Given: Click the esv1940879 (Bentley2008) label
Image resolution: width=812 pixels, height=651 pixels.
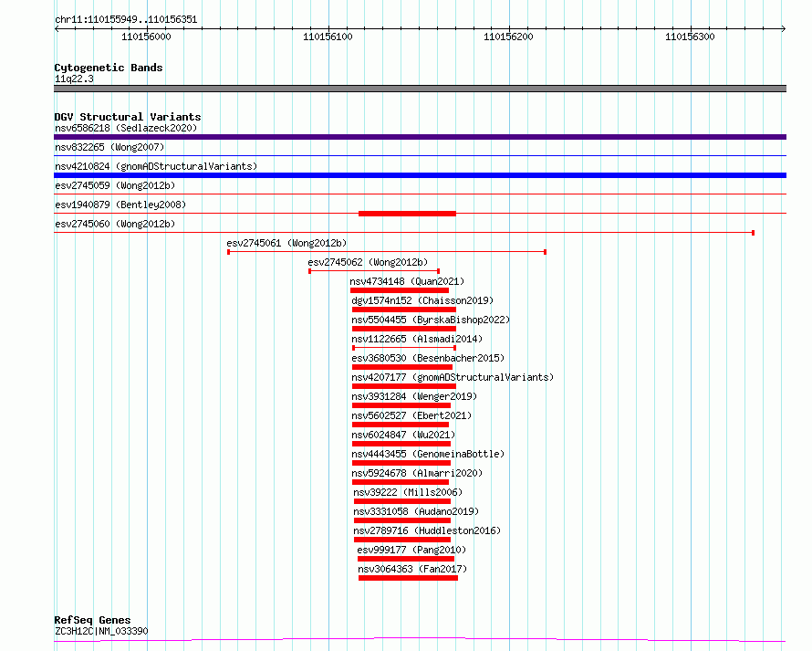Looking at the screenshot, I should 120,205.
